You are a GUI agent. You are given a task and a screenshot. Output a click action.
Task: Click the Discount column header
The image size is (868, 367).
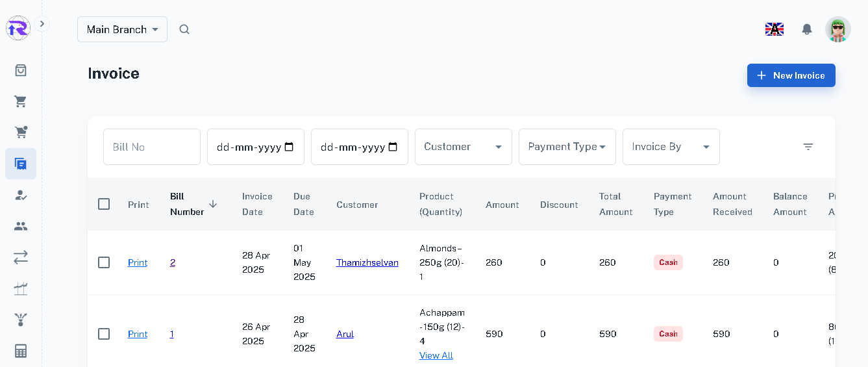tap(559, 205)
